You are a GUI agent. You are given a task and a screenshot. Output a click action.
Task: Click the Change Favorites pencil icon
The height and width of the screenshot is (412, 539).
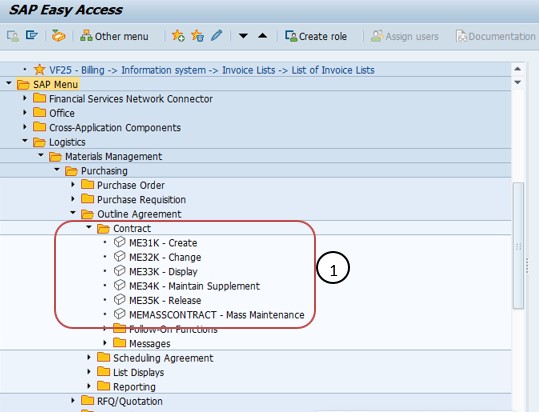(217, 35)
